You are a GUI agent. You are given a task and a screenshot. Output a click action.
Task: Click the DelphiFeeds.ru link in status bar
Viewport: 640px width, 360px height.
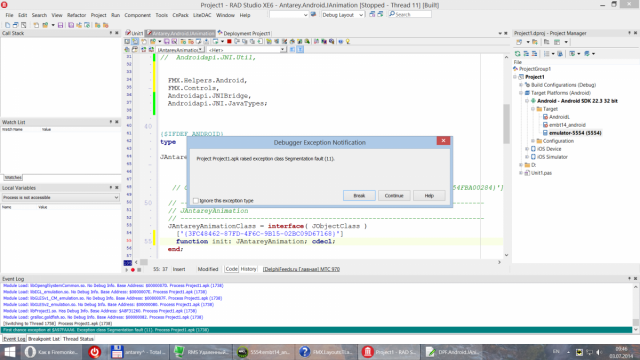tap(301, 269)
